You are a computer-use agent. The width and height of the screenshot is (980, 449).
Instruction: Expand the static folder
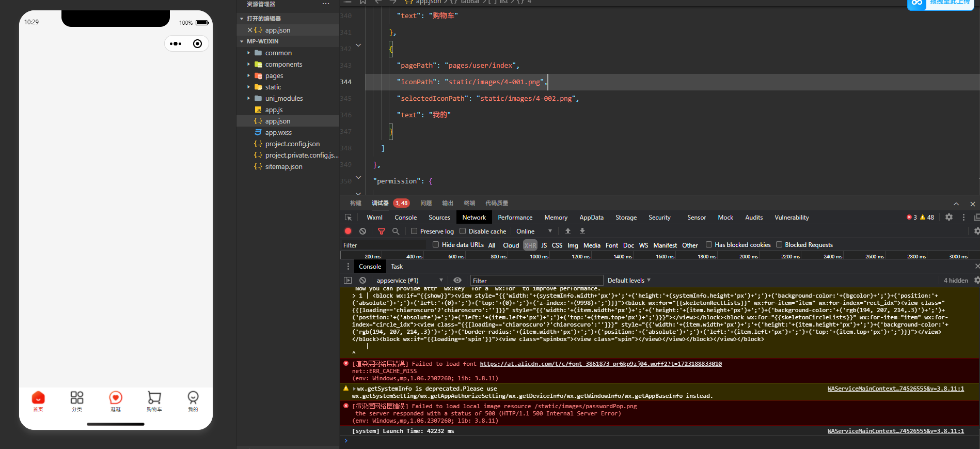248,87
